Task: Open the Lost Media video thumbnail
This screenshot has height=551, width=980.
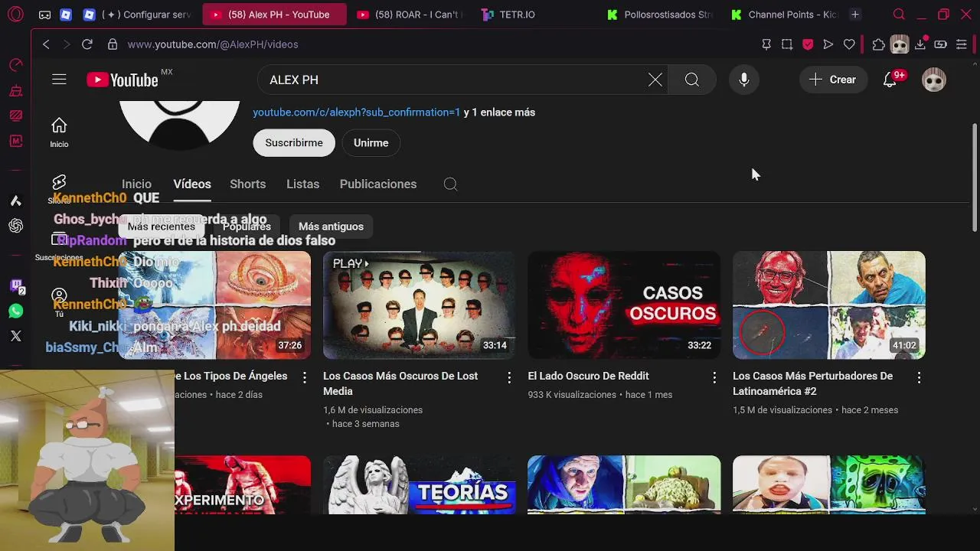Action: pos(419,305)
